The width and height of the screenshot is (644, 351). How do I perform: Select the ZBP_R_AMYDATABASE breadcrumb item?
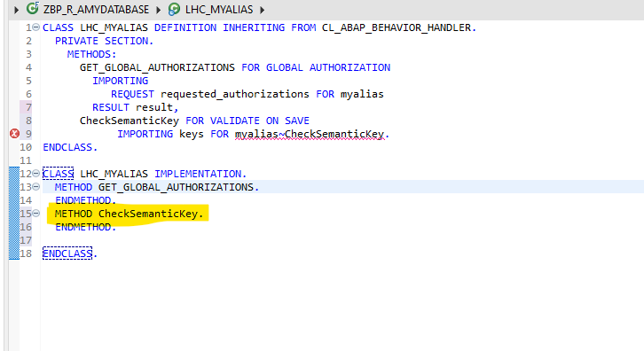(96, 10)
